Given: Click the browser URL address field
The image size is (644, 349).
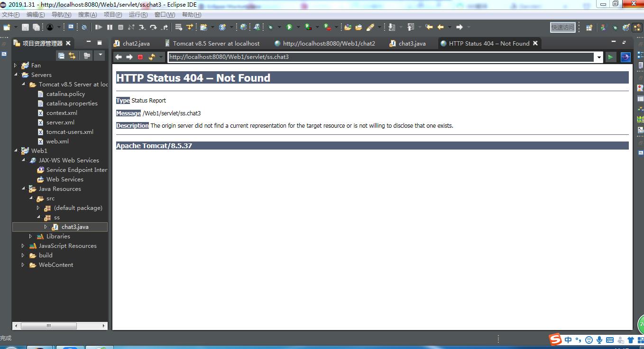Looking at the screenshot, I should coord(381,57).
